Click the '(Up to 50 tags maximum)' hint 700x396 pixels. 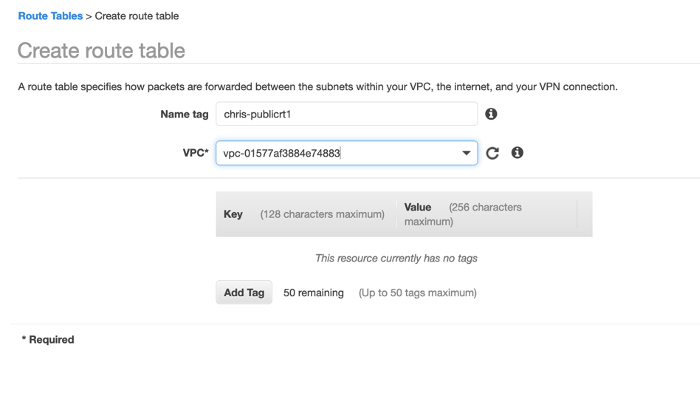pos(417,293)
